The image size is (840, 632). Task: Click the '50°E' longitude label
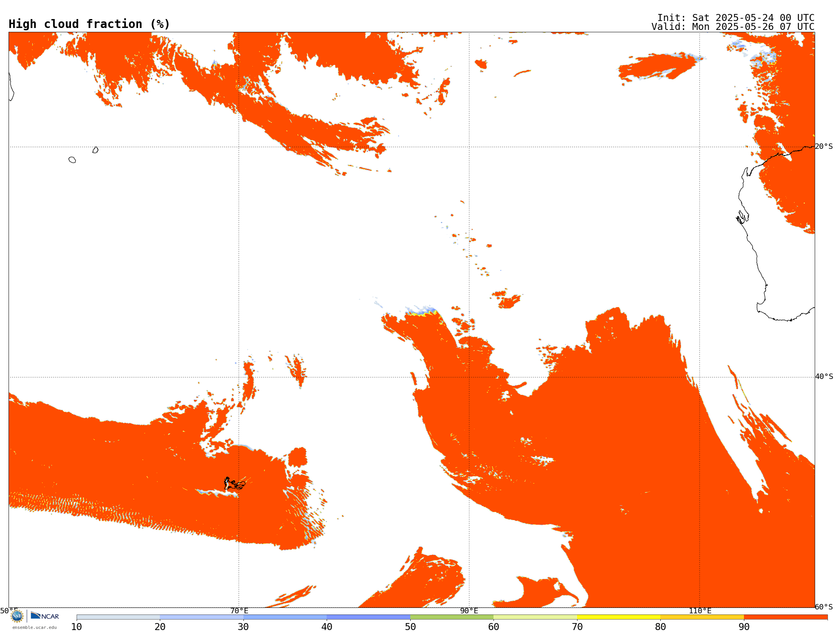9,611
